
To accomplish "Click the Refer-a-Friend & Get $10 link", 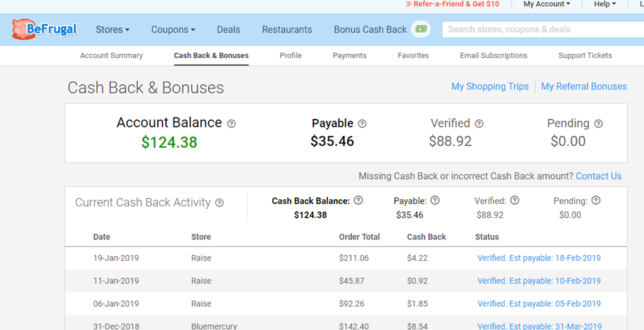I will (x=453, y=4).
